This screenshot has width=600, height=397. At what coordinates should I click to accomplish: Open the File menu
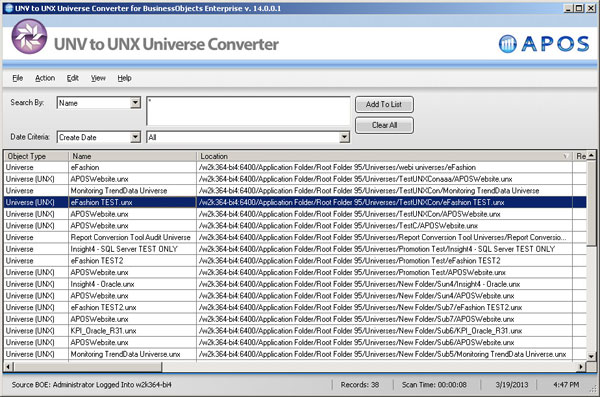[x=18, y=78]
